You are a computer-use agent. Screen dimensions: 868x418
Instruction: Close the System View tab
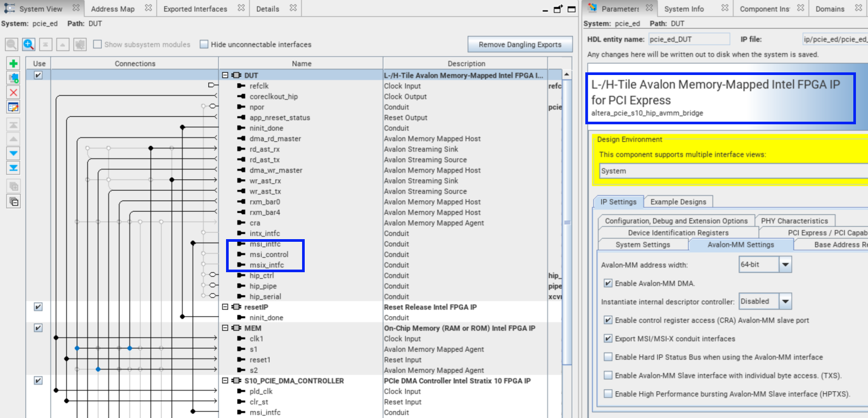pyautogui.click(x=76, y=8)
